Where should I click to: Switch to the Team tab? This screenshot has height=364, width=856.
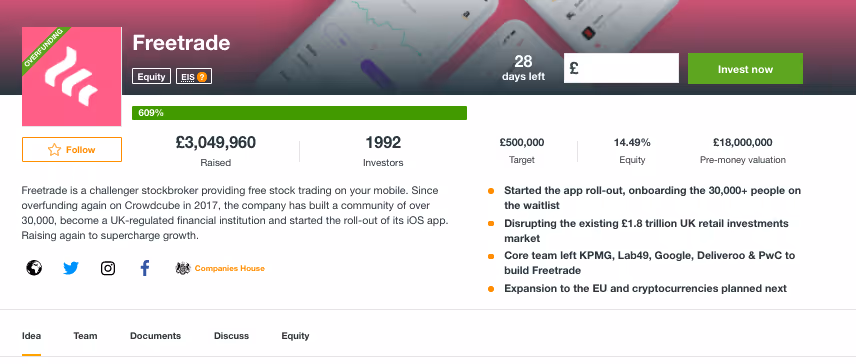pyautogui.click(x=85, y=336)
